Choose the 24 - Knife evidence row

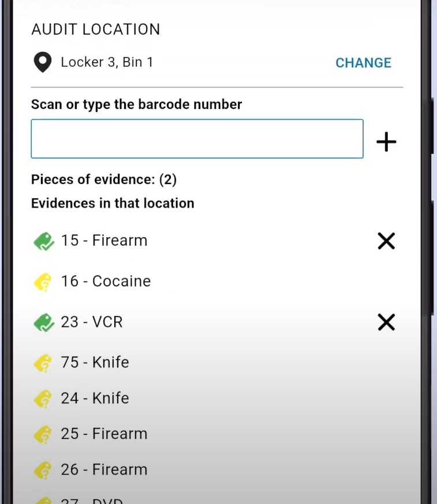[x=95, y=398]
